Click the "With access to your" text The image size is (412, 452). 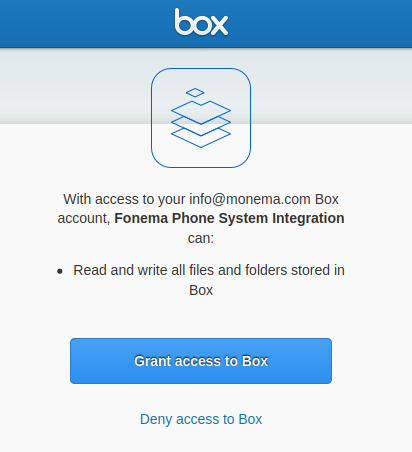pos(124,199)
